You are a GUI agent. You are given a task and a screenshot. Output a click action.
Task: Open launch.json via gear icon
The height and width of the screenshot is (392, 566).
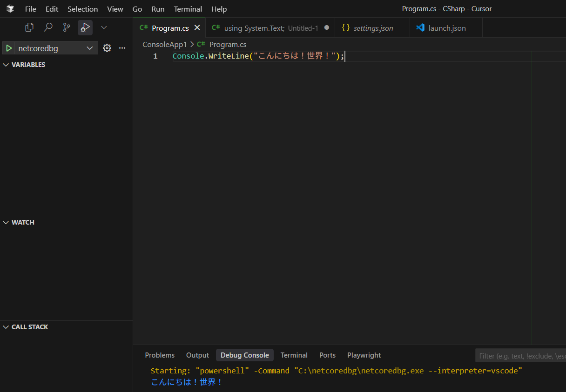point(107,48)
